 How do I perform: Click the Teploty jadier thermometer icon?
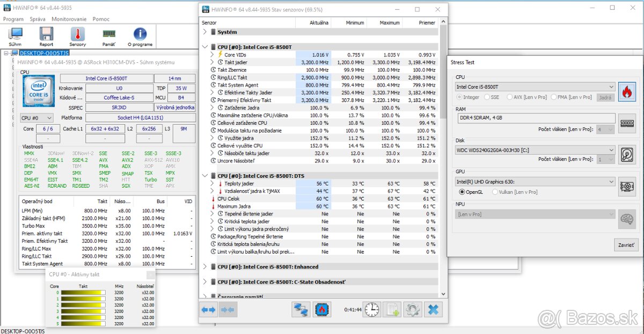click(220, 184)
